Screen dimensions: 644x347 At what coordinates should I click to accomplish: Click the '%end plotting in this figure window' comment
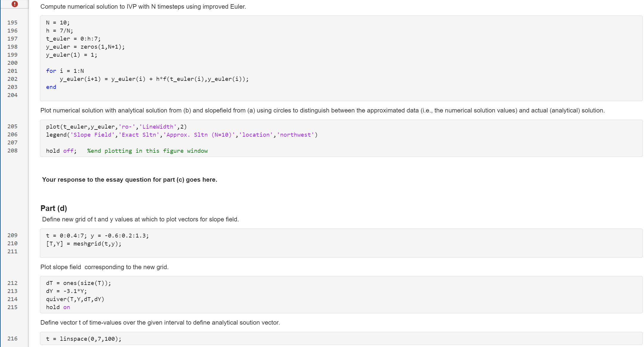click(x=148, y=151)
